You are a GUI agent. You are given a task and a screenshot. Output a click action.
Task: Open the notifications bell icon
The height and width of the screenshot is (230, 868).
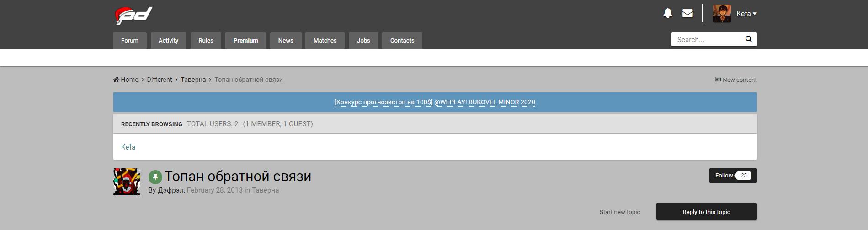coord(667,13)
